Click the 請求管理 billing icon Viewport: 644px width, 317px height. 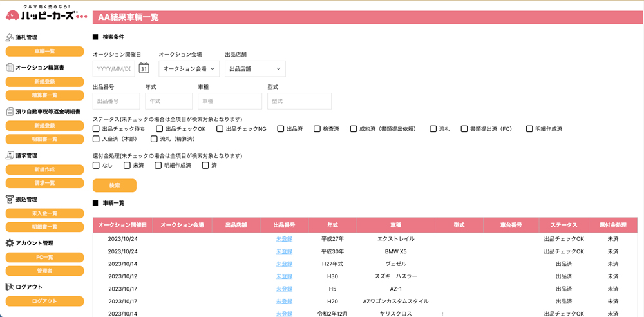10,155
